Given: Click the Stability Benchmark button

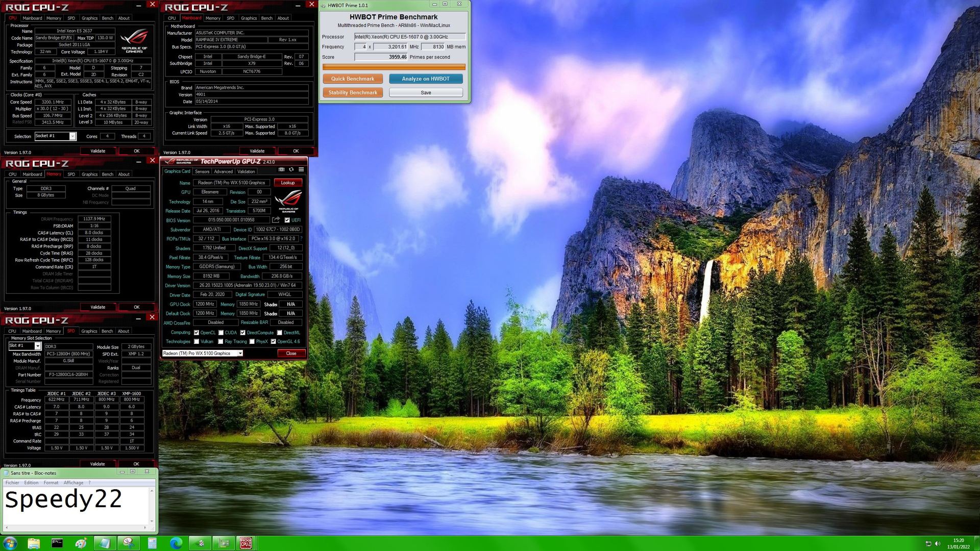Looking at the screenshot, I should 353,92.
